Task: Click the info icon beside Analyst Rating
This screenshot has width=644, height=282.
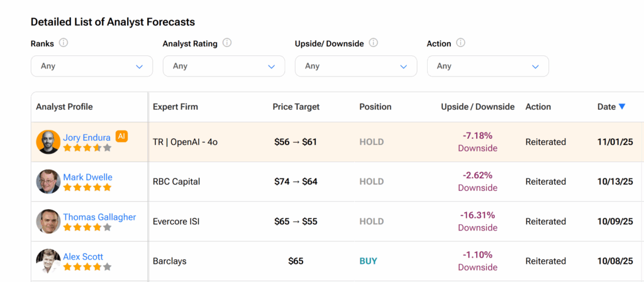Action: pos(227,43)
